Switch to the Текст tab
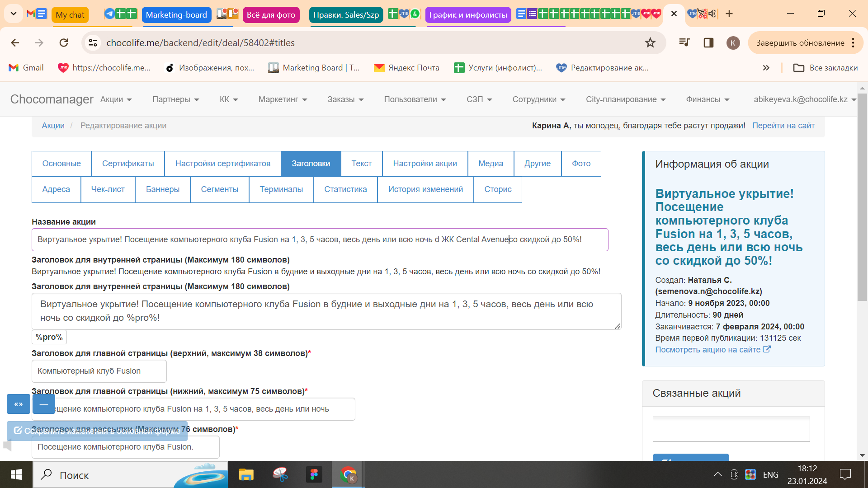 click(x=361, y=164)
